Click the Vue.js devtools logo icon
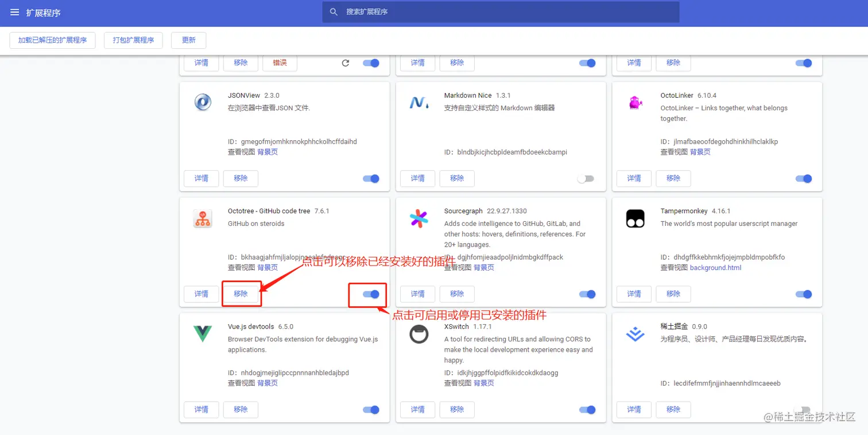Screen dimensions: 868x435 203,334
